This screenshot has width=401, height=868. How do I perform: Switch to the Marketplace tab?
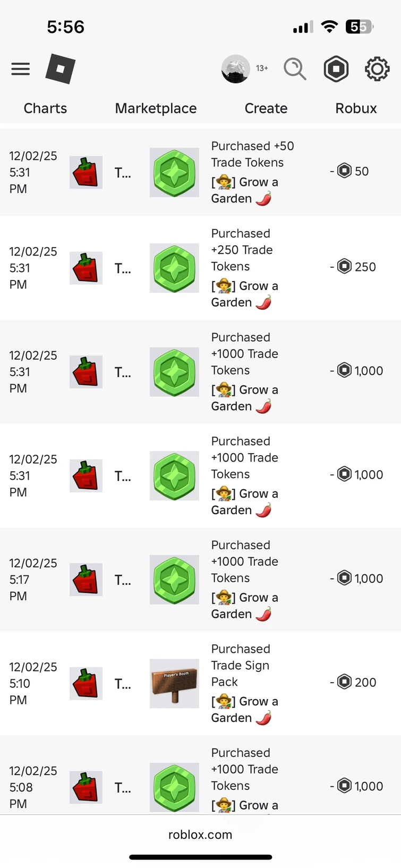click(x=156, y=108)
